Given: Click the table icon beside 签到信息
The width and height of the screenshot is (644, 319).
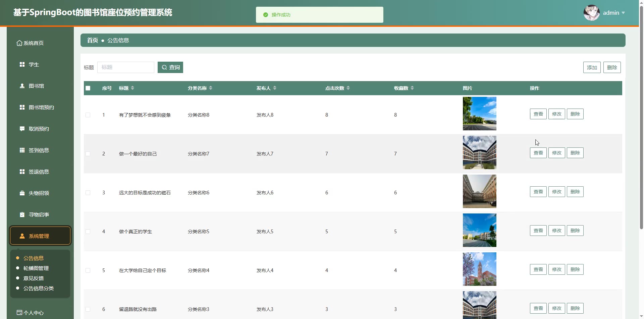Looking at the screenshot, I should 22,150.
